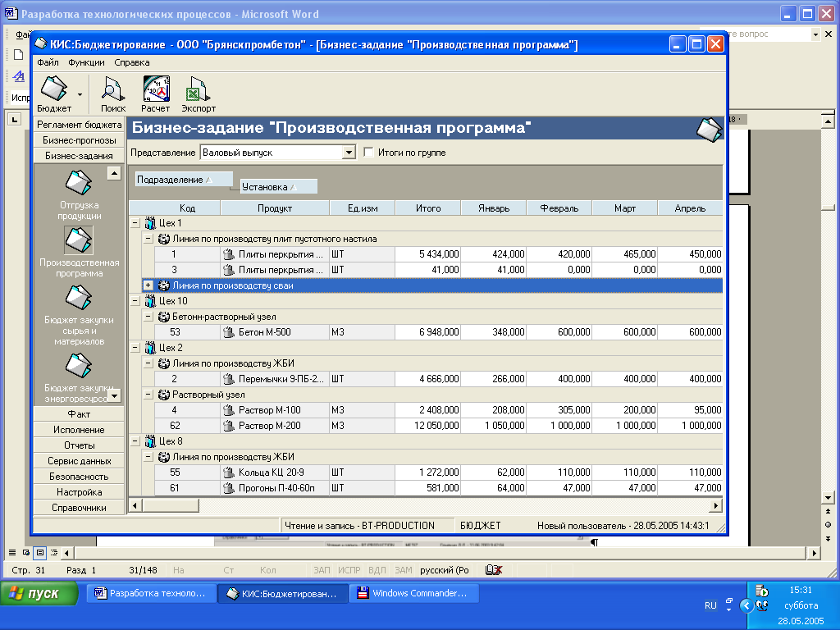840x630 pixels.
Task: Open Бюджет закупки энергоресурсов sidebar icon
Action: tap(79, 365)
